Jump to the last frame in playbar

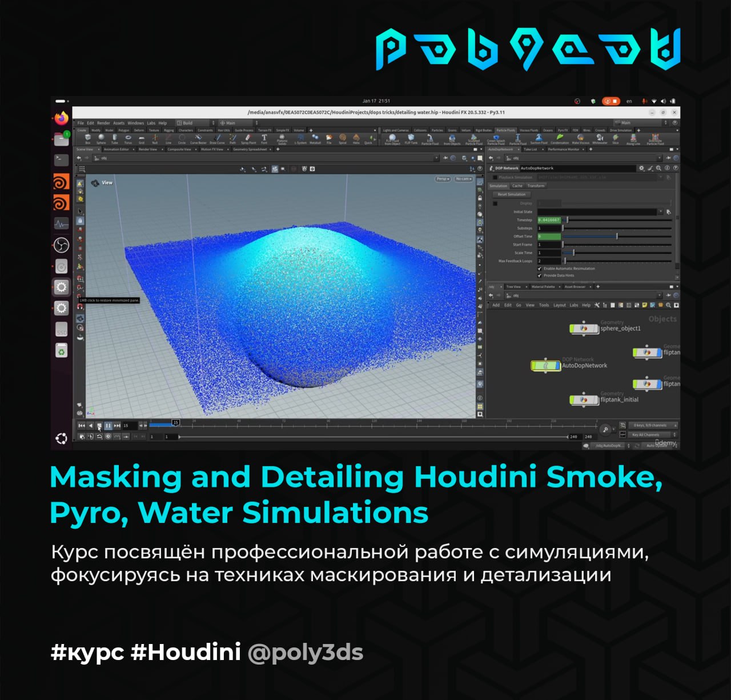click(117, 426)
